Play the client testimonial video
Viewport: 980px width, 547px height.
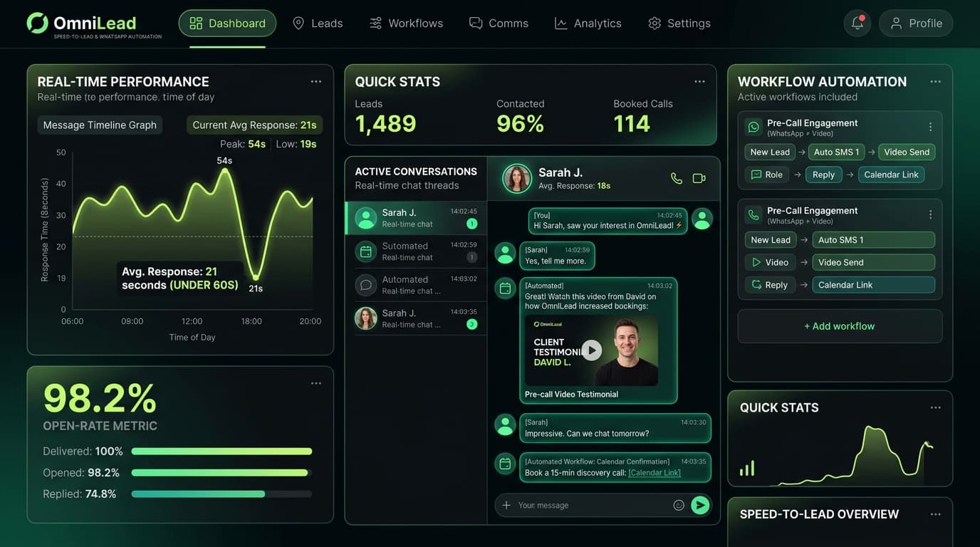(591, 350)
